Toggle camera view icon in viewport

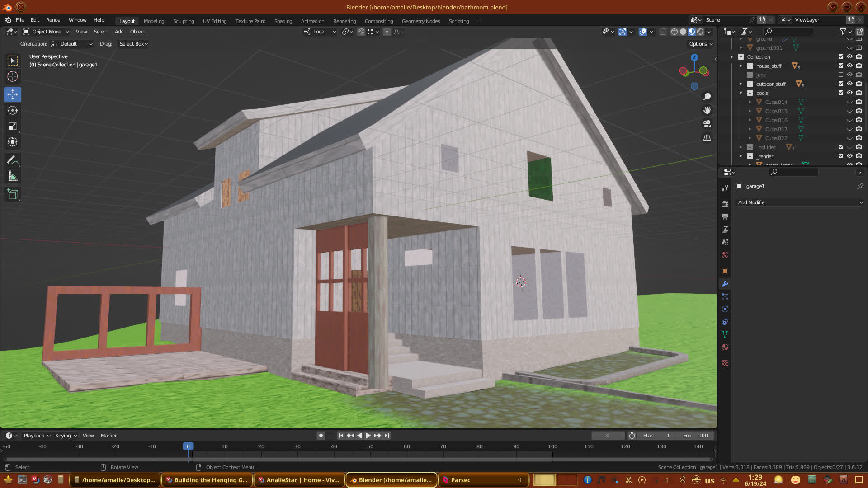pyautogui.click(x=707, y=124)
